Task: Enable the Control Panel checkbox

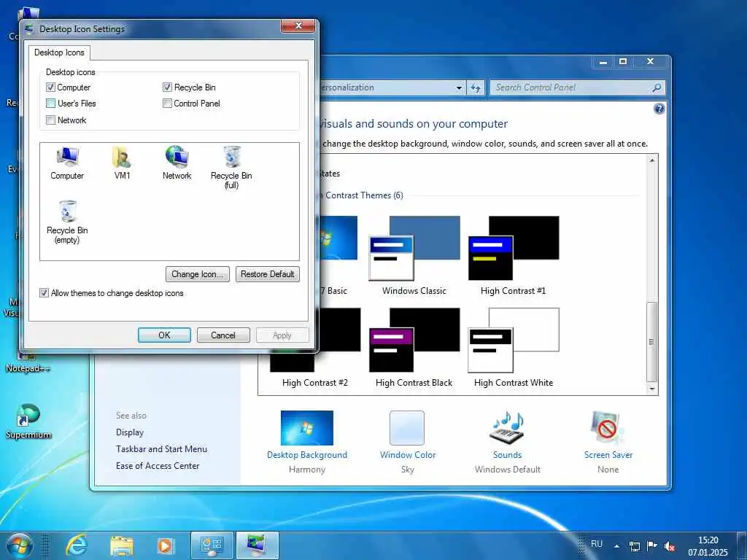Action: 167,104
